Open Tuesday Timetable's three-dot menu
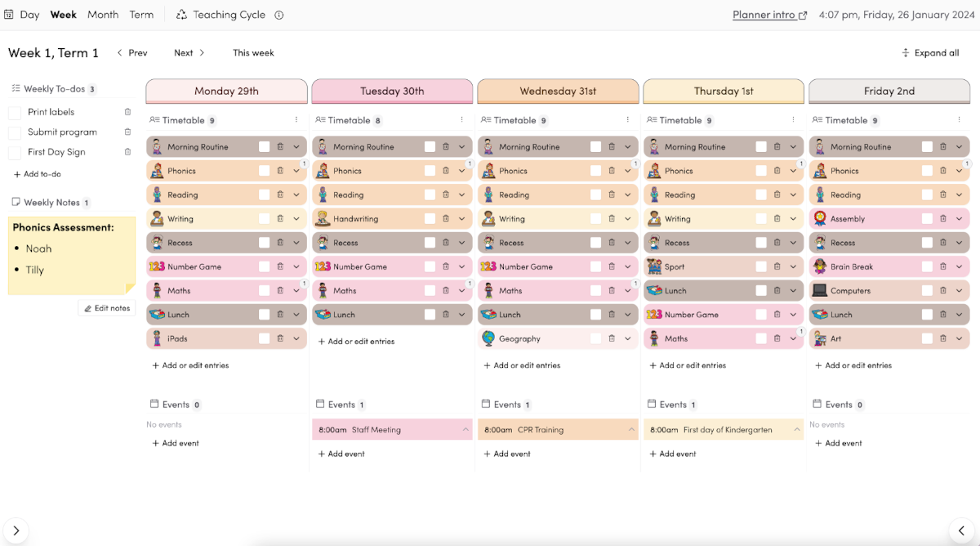The width and height of the screenshot is (980, 546). click(x=461, y=119)
